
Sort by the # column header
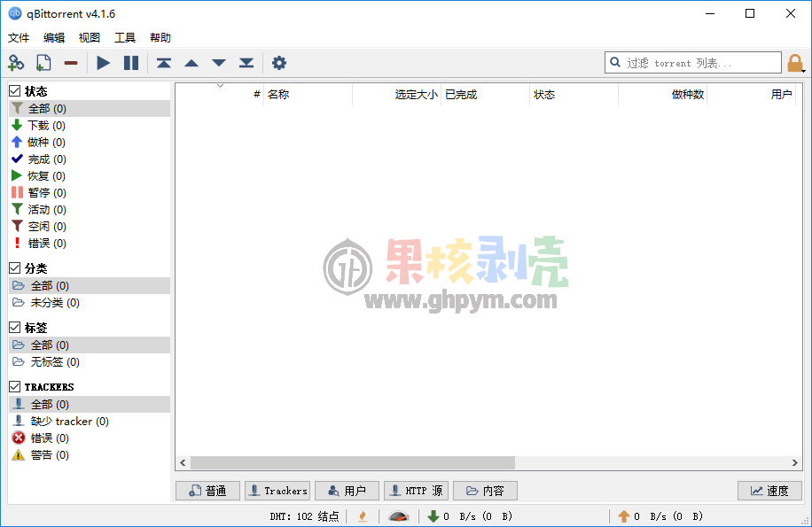point(220,95)
